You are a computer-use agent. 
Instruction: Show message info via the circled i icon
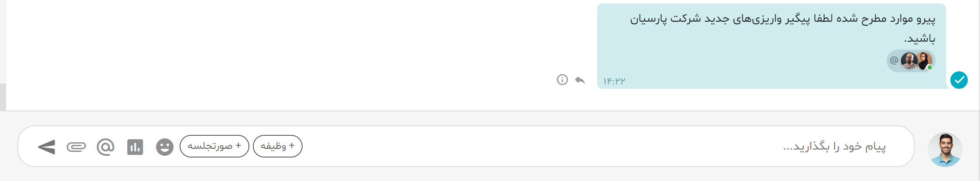point(562,80)
